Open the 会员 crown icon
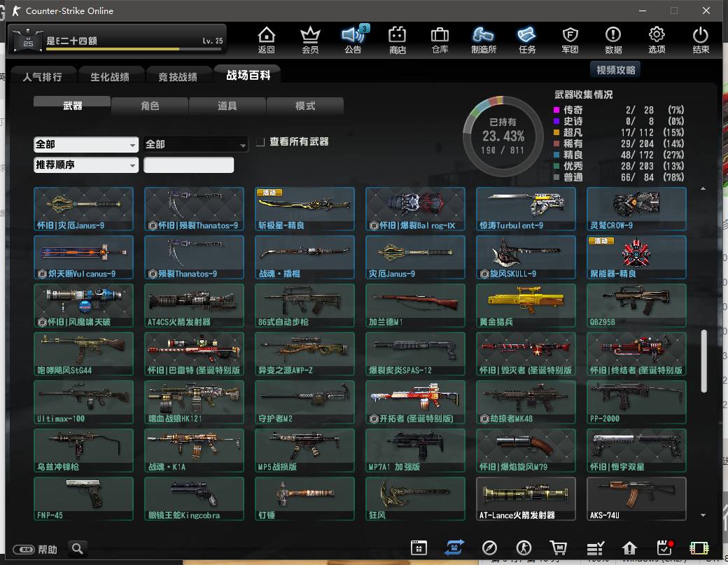Viewport: 728px width, 565px height. coord(310,40)
